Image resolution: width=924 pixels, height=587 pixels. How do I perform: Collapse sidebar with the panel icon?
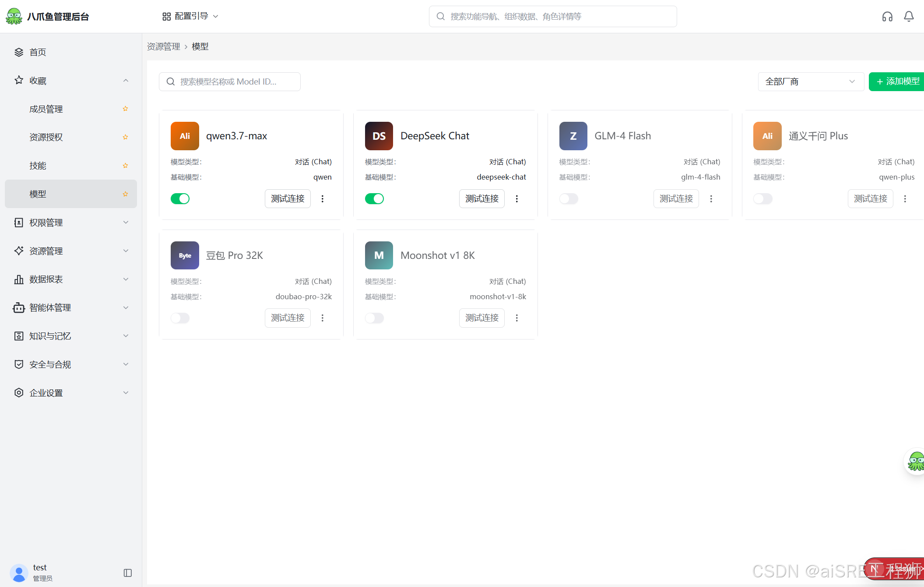click(x=128, y=573)
